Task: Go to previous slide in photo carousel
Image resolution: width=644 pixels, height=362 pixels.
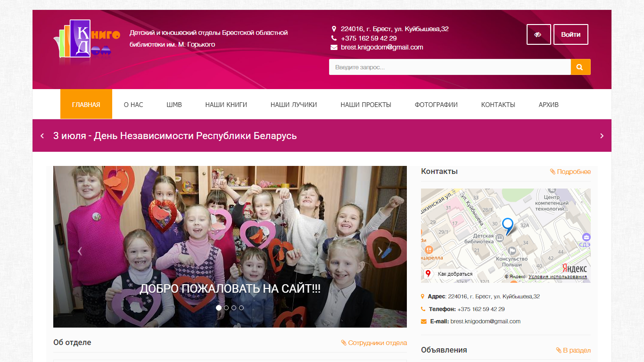Action: [x=80, y=251]
